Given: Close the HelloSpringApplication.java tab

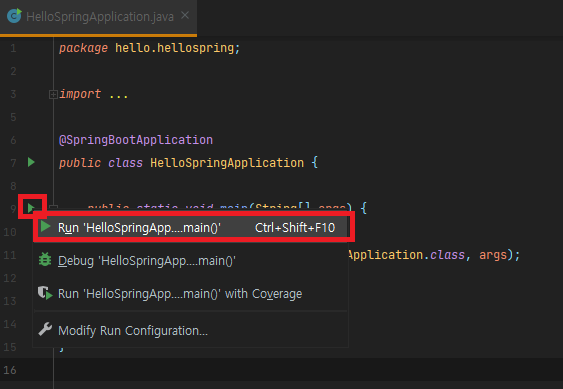Looking at the screenshot, I should [185, 15].
